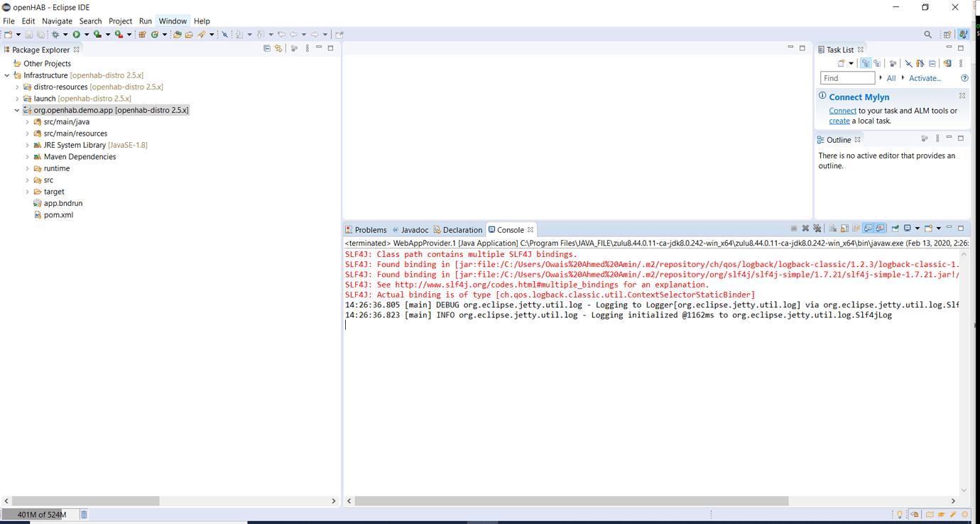Viewport: 980px width, 524px height.
Task: Click the Open Type icon in toolbar
Action: coord(177,34)
